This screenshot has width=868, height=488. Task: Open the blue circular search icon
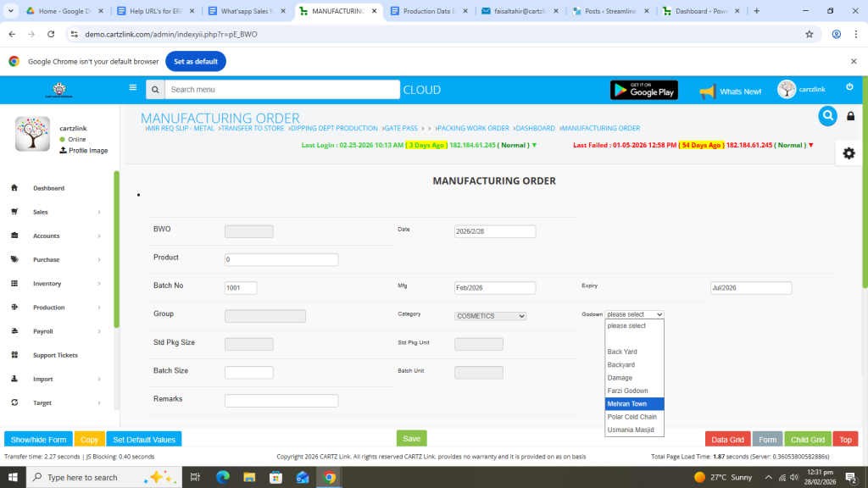tap(827, 116)
